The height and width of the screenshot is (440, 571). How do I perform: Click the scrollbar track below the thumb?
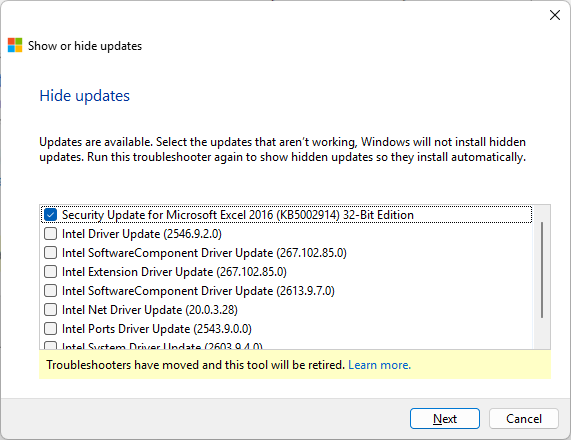[x=542, y=333]
